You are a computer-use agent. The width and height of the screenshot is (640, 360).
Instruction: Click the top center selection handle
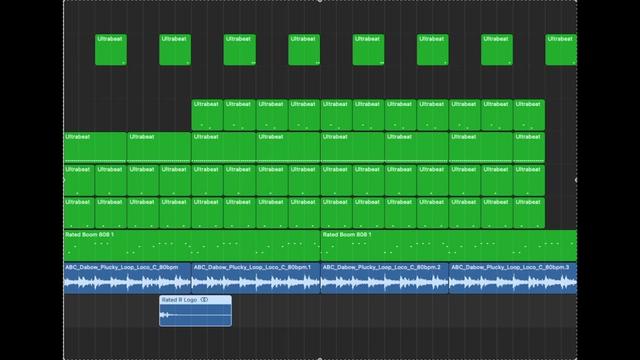[x=320, y=1]
